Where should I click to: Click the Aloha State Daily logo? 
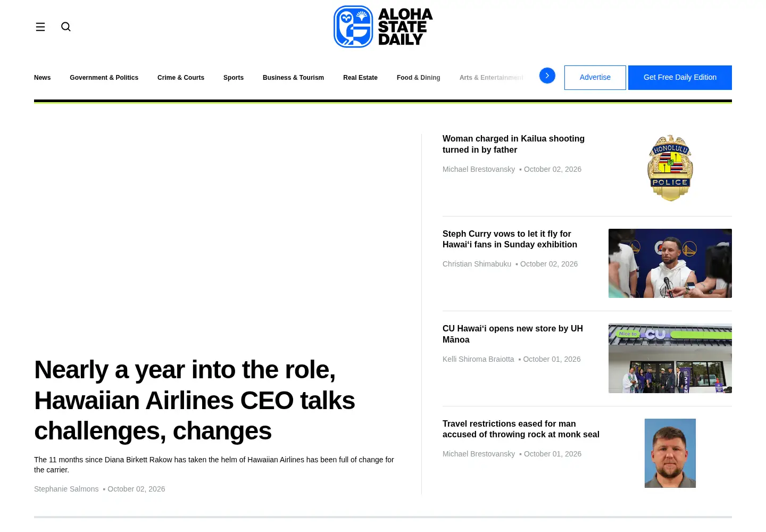pos(383,27)
